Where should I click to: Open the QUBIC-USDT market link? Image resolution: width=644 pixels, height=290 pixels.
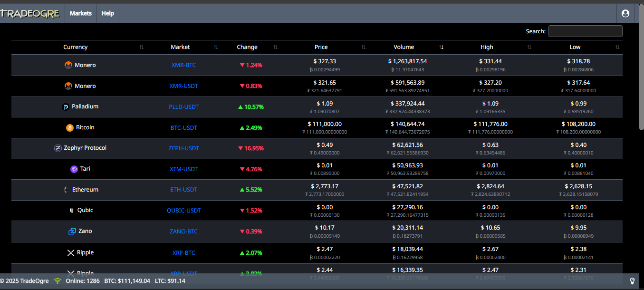click(183, 211)
